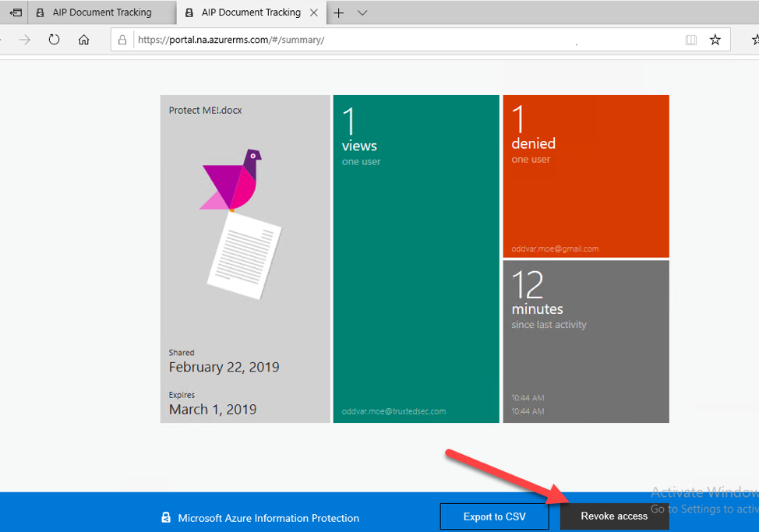Viewport: 759px width, 532px height.
Task: Open new tab with plus icon
Action: pyautogui.click(x=339, y=12)
